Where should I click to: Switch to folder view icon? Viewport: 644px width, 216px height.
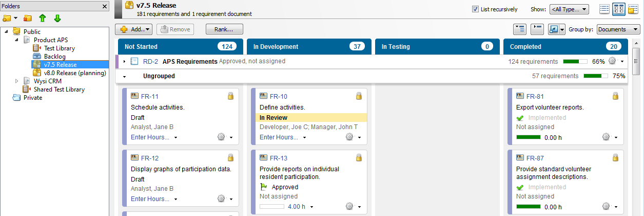pyautogui.click(x=633, y=9)
